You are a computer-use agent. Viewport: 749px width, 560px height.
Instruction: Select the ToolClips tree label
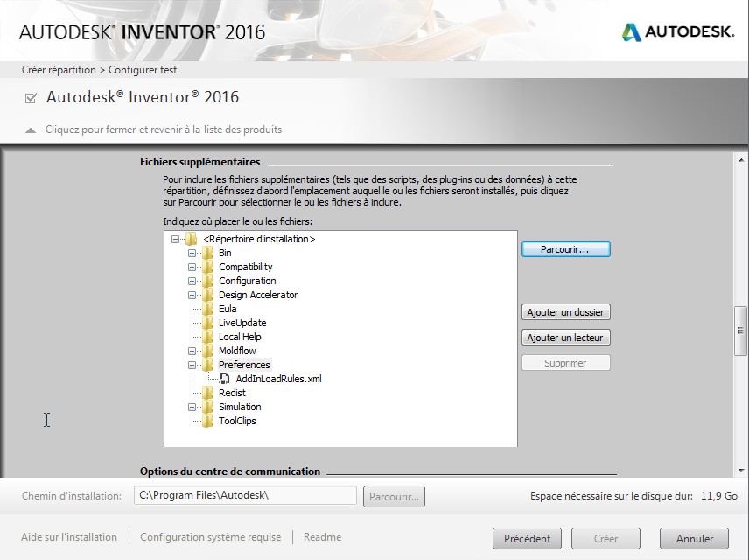[237, 421]
